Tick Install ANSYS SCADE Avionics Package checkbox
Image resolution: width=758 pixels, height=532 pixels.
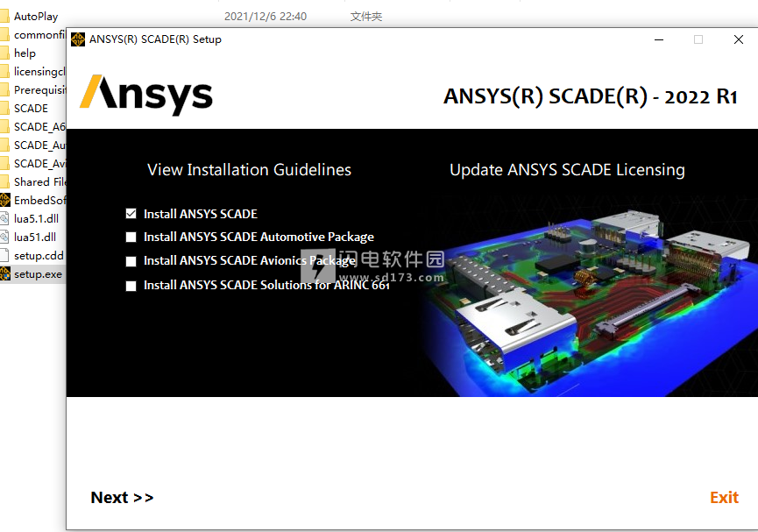click(131, 261)
